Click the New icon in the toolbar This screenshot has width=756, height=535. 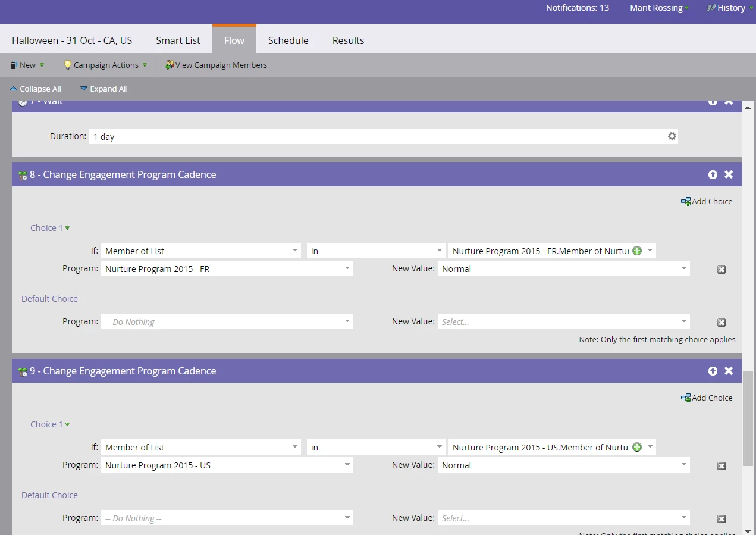coord(14,65)
